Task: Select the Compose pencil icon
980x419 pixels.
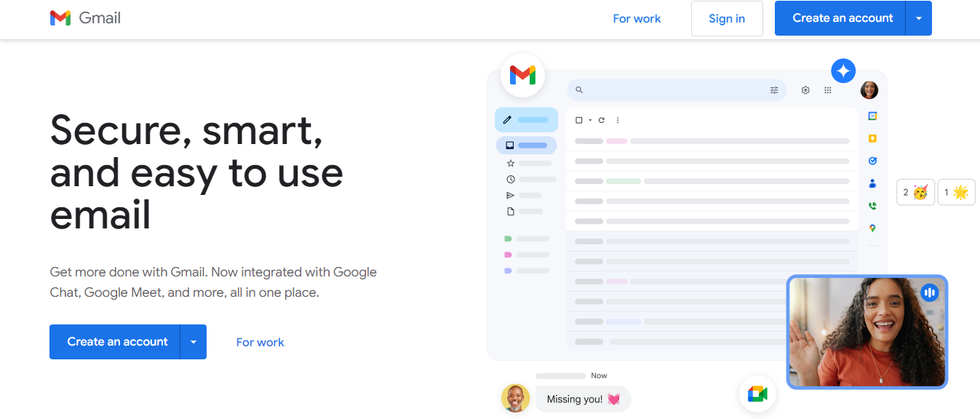Action: pos(507,119)
